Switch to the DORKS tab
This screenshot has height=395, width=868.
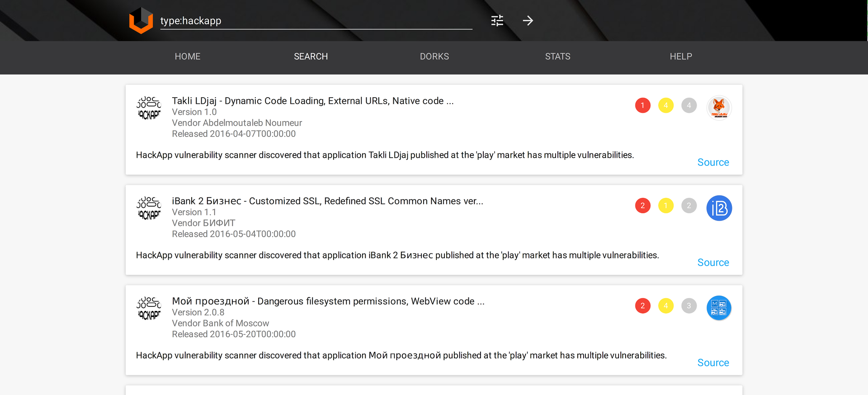(x=434, y=56)
